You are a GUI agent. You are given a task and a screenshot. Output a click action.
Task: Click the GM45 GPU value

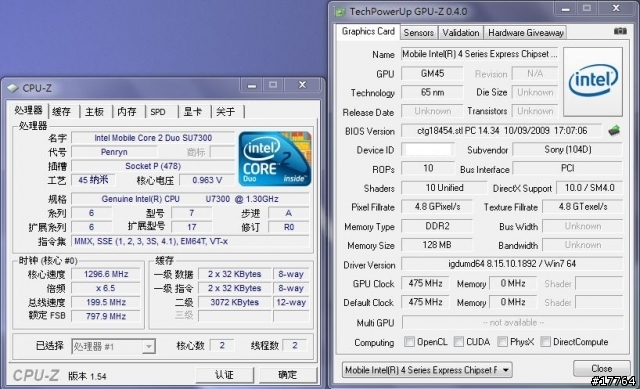(x=432, y=73)
